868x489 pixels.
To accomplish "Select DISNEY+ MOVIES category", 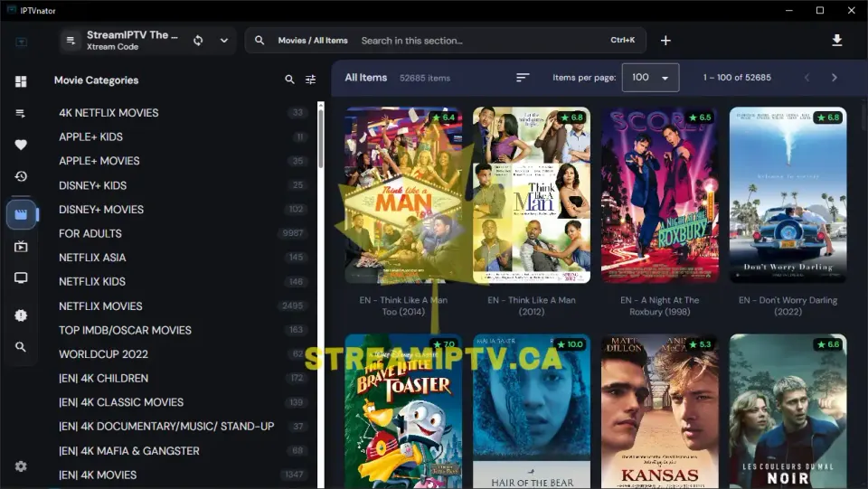I will (183, 209).
